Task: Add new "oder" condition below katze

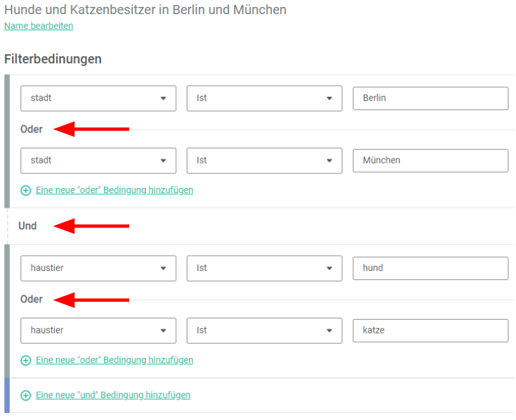Action: 114,360
